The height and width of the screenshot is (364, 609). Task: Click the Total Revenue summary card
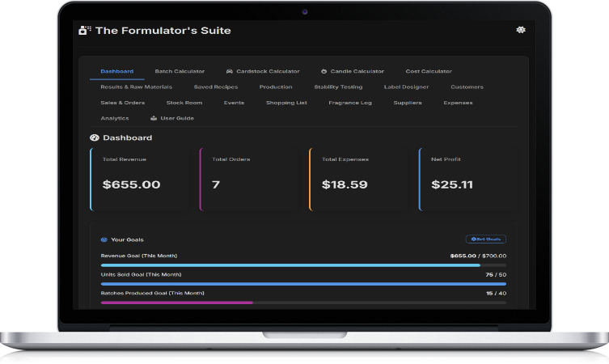141,179
